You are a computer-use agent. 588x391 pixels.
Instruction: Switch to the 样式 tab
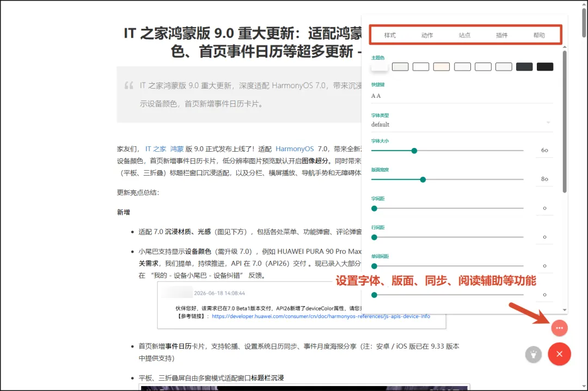(390, 35)
